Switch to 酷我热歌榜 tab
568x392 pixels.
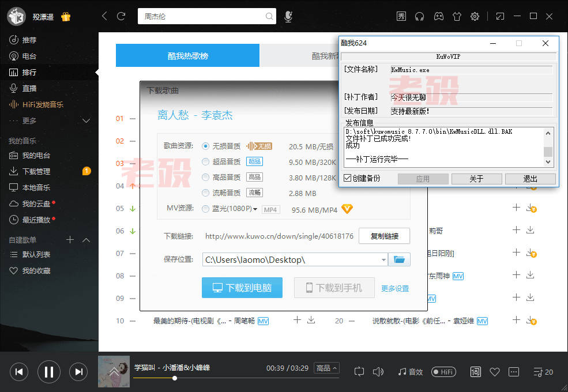187,55
